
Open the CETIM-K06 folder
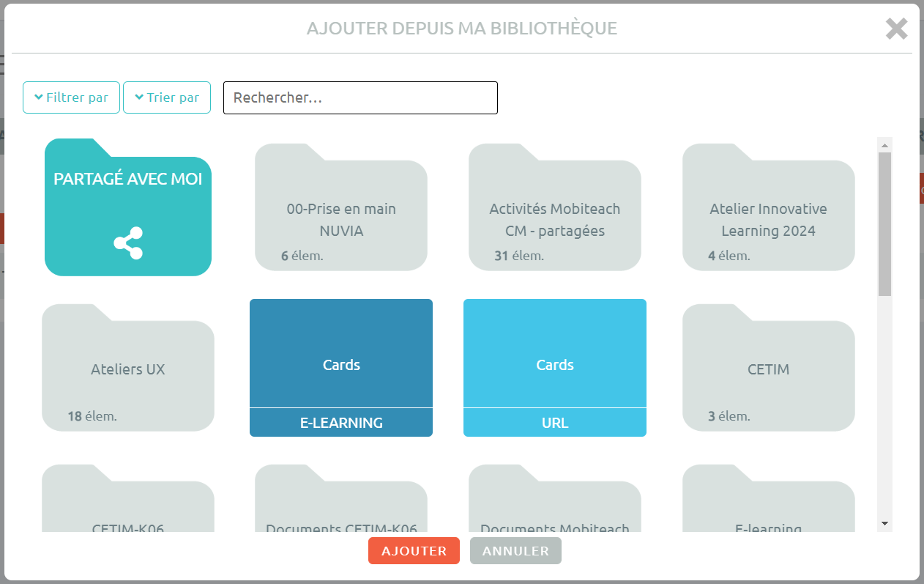(128, 498)
